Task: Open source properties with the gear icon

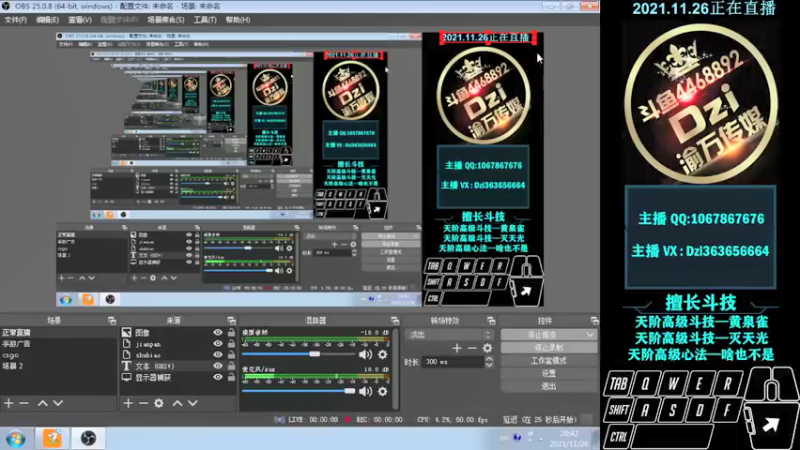Action: pos(159,403)
